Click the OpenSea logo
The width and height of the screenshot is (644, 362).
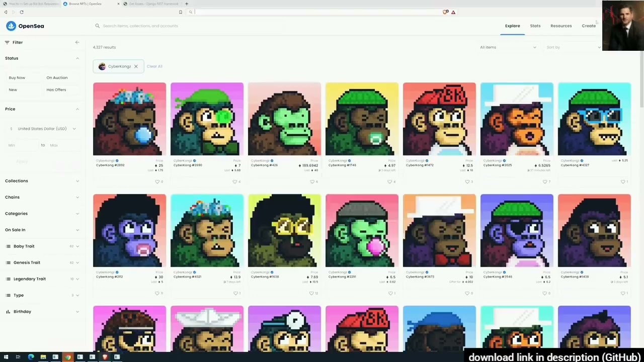[x=25, y=26]
